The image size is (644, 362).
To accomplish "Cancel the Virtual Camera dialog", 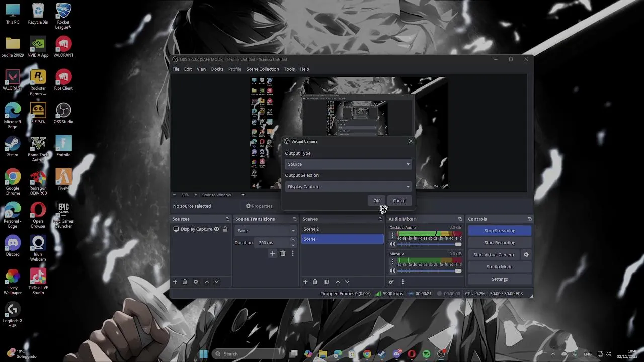I will (399, 201).
